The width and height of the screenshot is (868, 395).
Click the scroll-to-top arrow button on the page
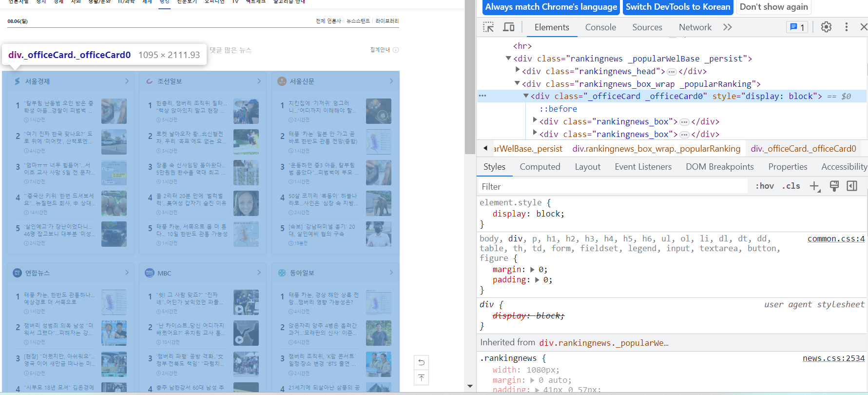(422, 377)
